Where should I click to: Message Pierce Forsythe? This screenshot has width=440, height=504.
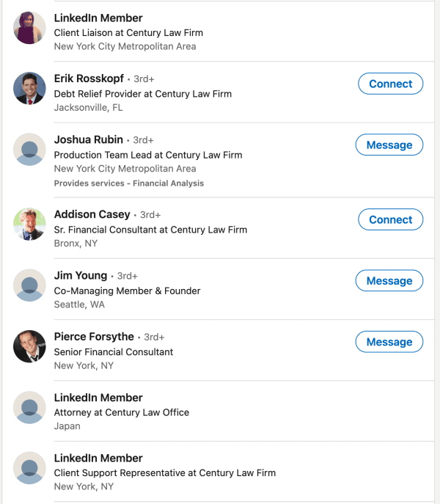click(389, 341)
